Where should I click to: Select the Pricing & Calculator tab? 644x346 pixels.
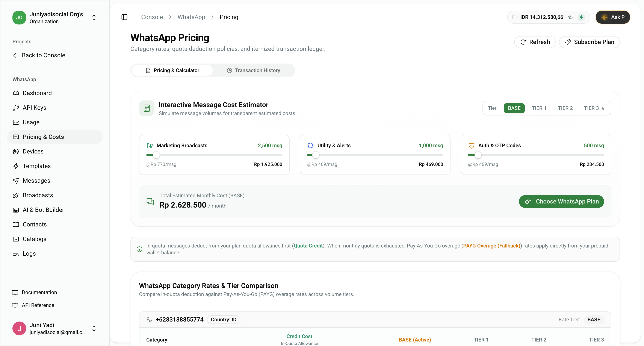[172, 70]
